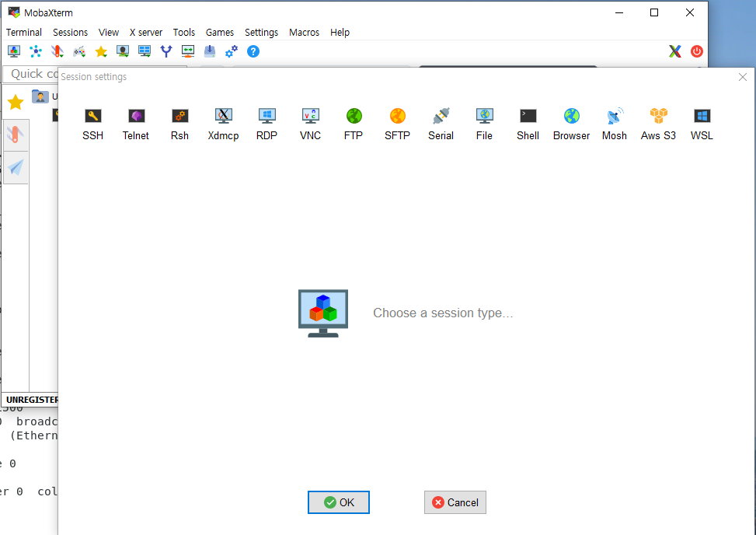This screenshot has width=756, height=535.
Task: Click the X server icon at toolbar right
Action: tap(675, 51)
